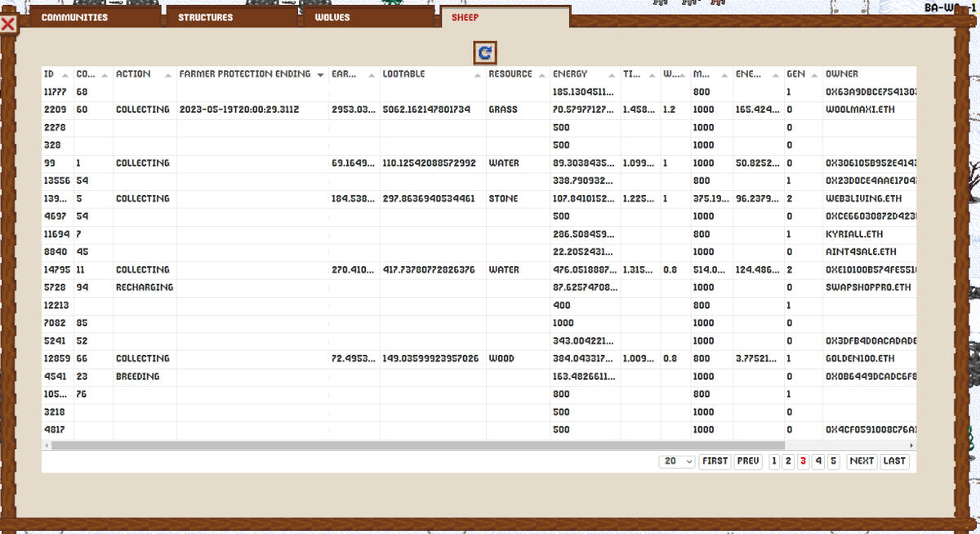The width and height of the screenshot is (980, 534).
Task: Sort by the Gen column arrow
Action: coord(813,75)
